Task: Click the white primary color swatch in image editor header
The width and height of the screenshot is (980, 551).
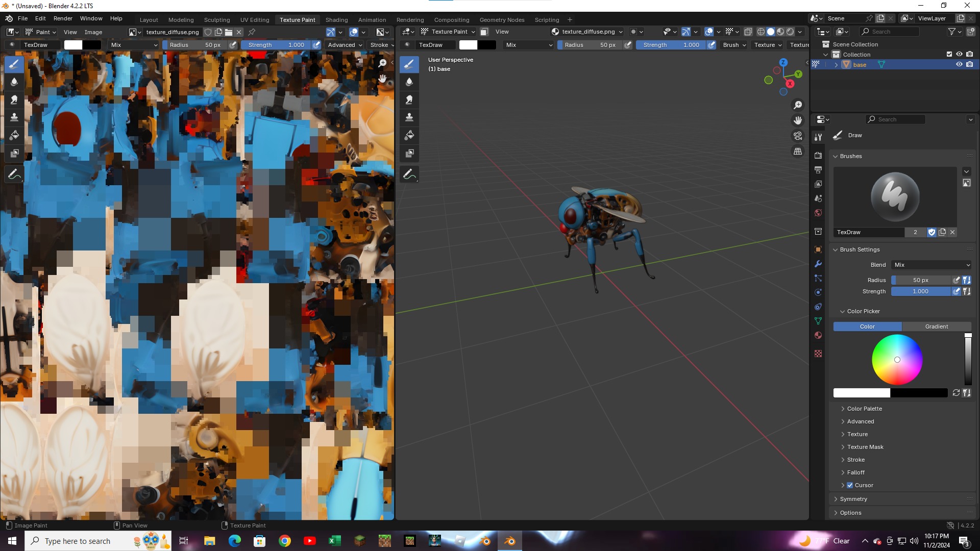Action: pos(73,45)
